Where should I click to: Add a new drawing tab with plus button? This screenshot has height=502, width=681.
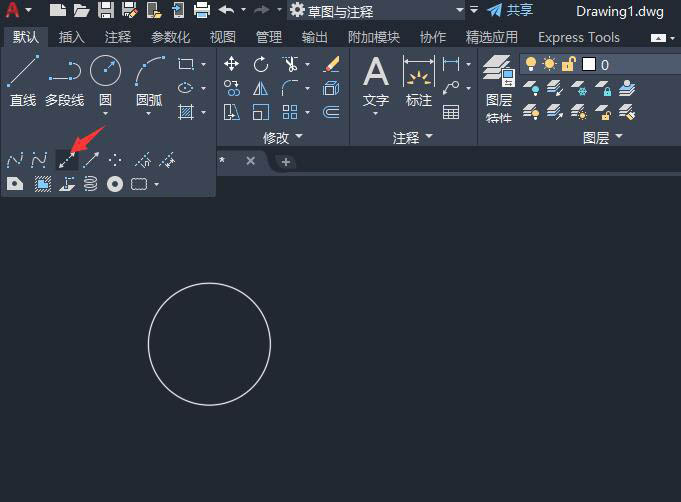click(286, 161)
